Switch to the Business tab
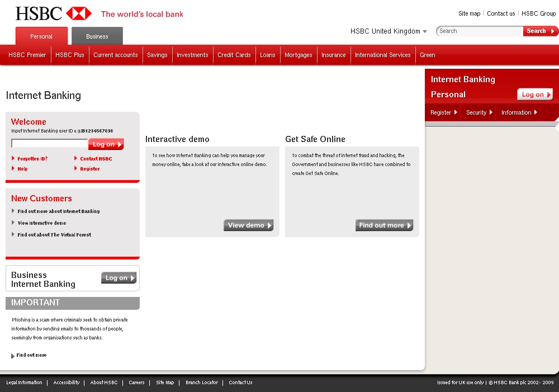The width and height of the screenshot is (559, 392). click(97, 36)
